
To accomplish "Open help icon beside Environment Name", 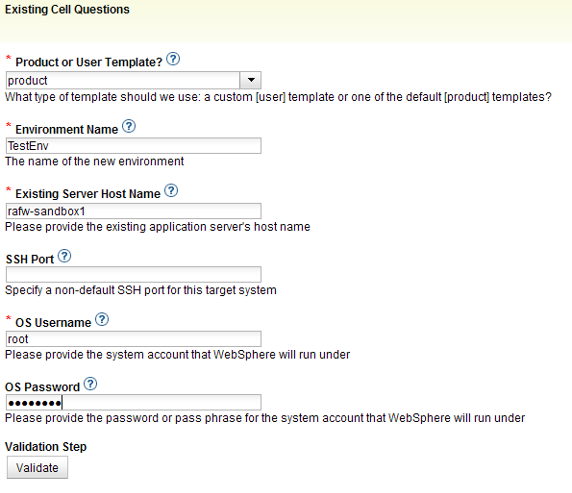I will pos(129,126).
